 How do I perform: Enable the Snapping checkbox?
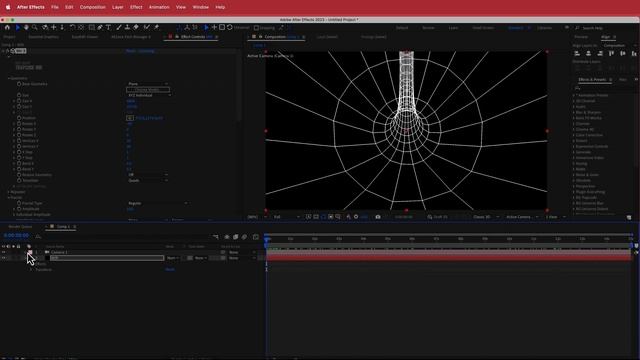click(x=256, y=28)
